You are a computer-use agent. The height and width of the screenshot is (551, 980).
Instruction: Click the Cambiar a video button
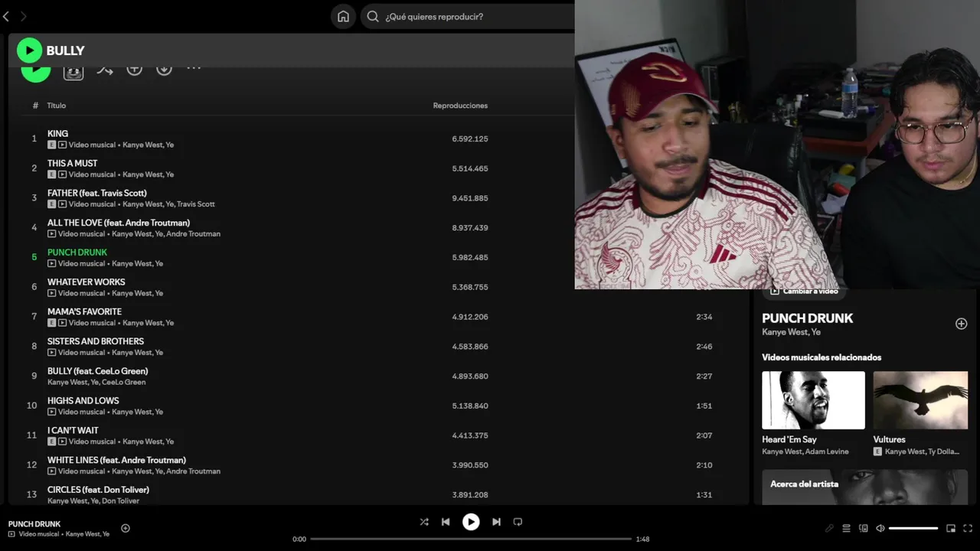(804, 291)
